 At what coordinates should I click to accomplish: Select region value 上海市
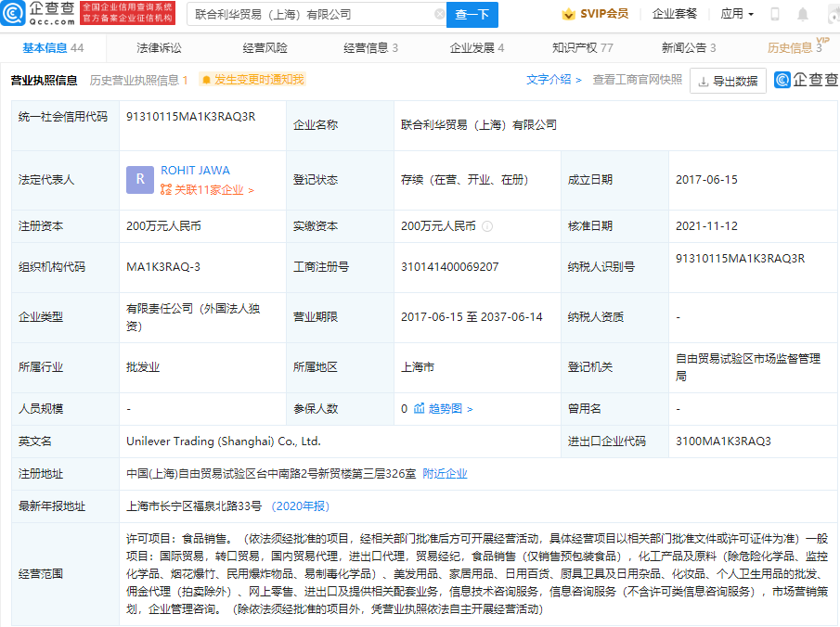coord(418,366)
